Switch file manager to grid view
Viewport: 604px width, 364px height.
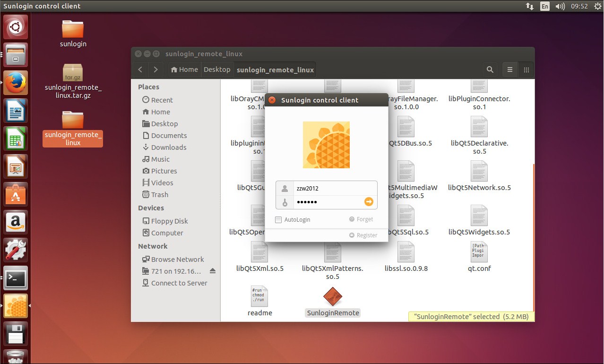[526, 69]
